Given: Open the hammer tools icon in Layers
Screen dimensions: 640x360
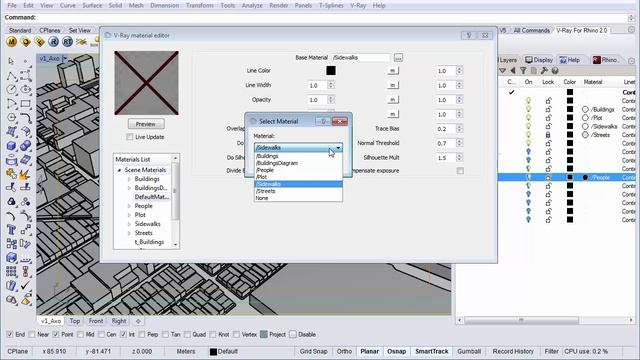Looking at the screenshot, I should pos(544,71).
